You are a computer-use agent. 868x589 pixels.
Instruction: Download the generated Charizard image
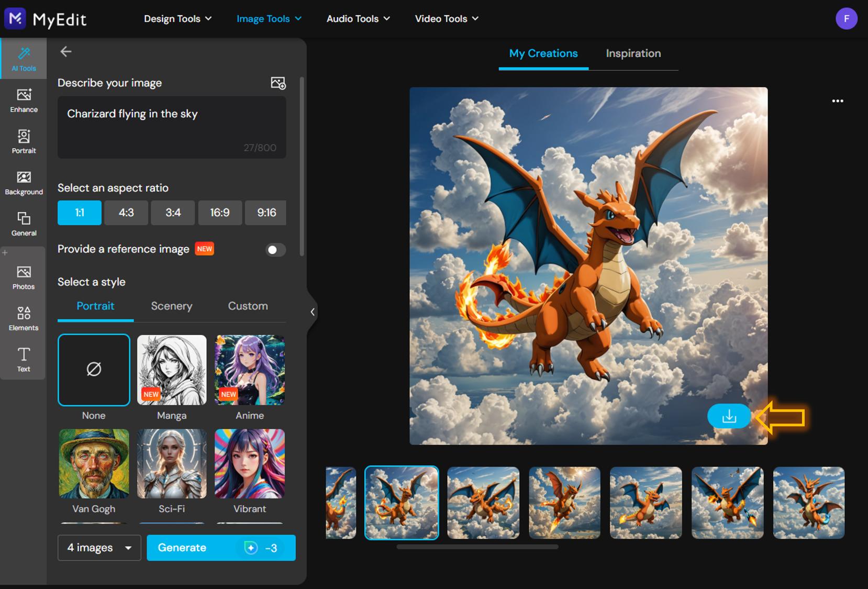pos(729,417)
